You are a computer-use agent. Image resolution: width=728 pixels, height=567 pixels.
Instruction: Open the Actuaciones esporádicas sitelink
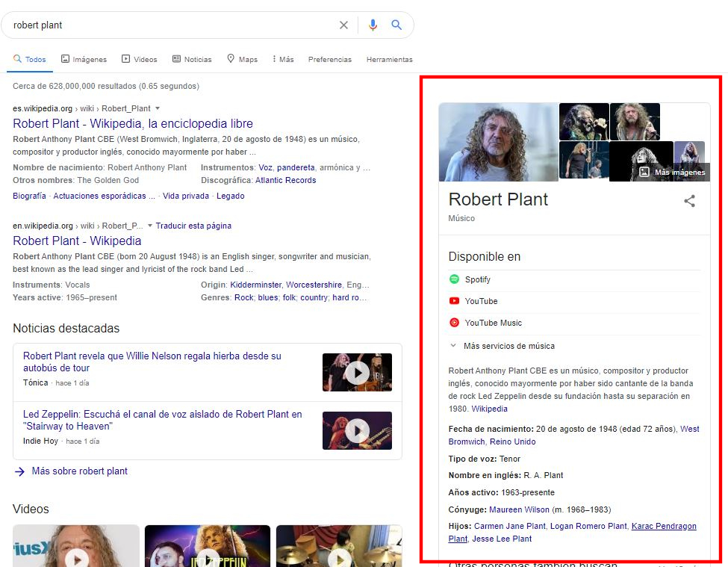point(104,196)
